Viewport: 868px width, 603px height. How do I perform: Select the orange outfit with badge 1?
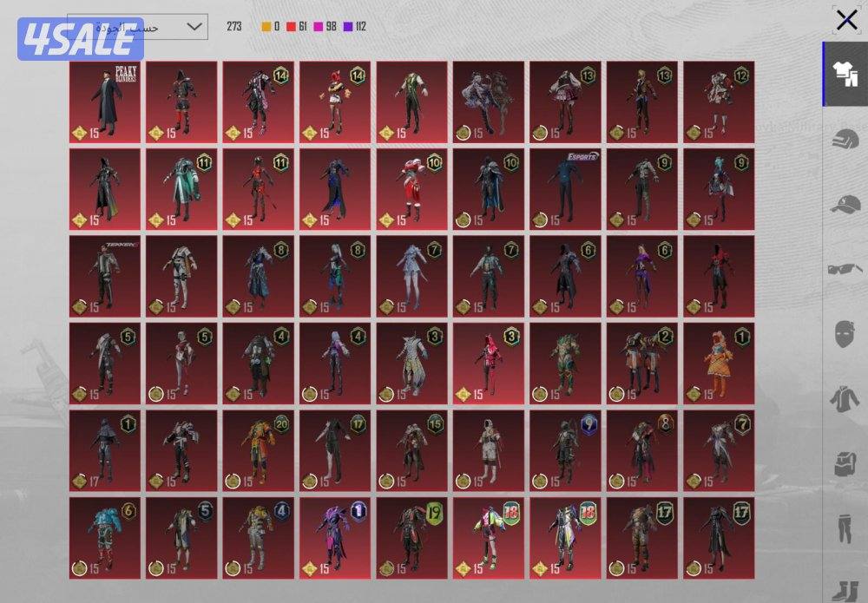click(x=719, y=364)
